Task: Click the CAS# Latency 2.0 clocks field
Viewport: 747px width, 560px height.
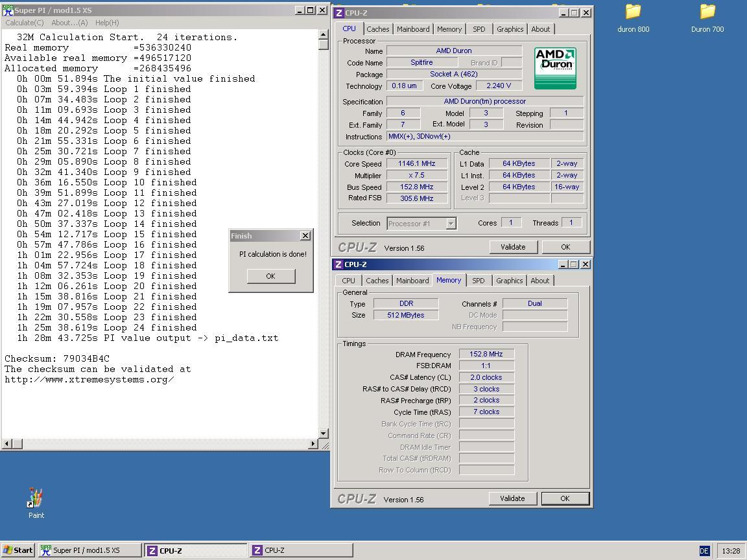Action: tap(486, 377)
